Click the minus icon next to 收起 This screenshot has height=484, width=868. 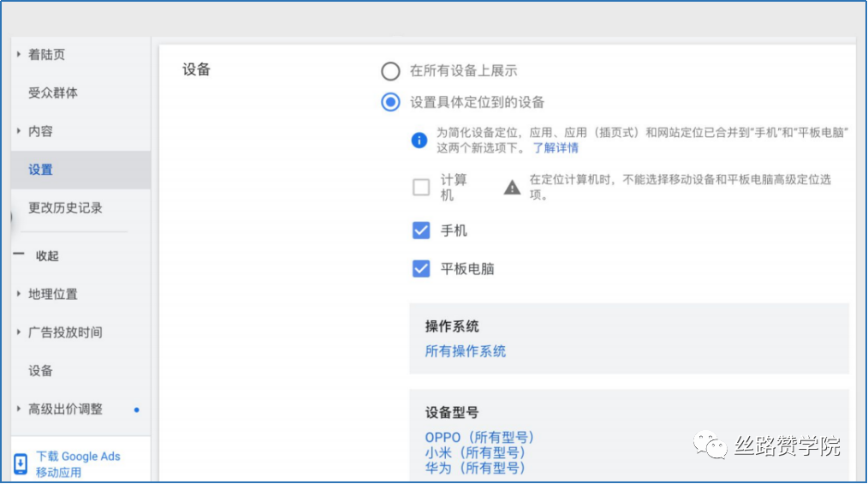pos(19,254)
